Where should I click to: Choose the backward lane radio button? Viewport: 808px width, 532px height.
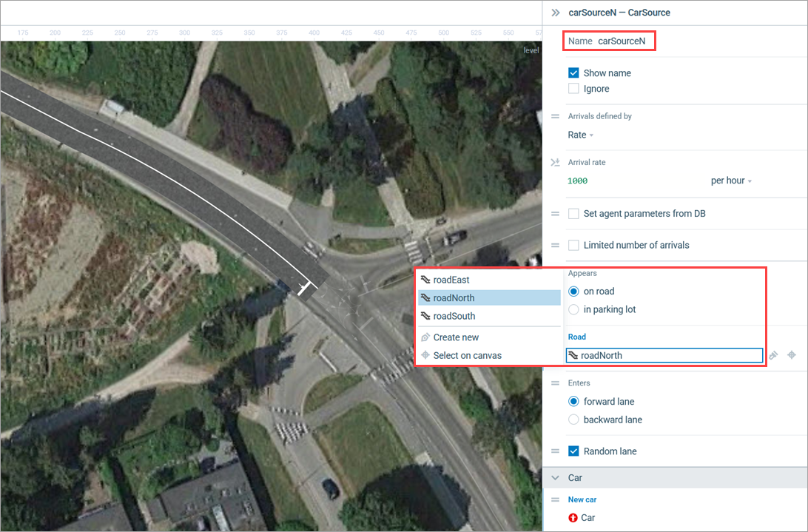573,420
